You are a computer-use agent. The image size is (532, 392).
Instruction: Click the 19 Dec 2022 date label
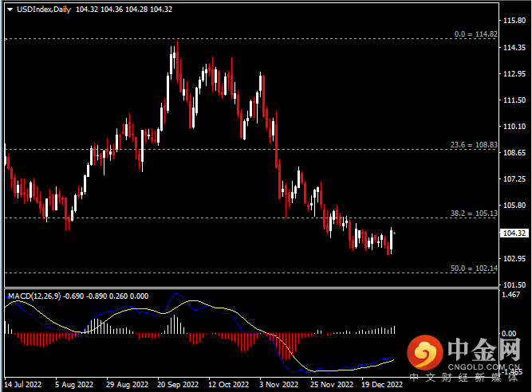pyautogui.click(x=380, y=383)
